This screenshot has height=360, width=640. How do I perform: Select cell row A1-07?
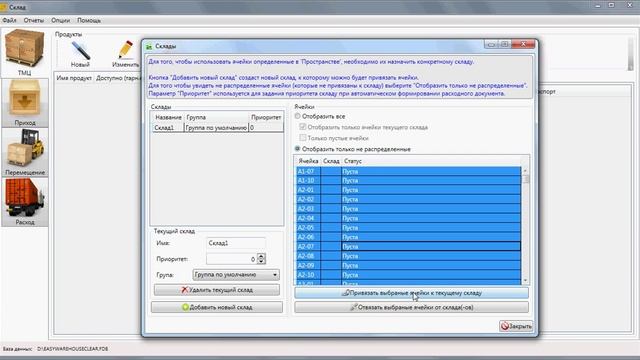pyautogui.click(x=408, y=171)
